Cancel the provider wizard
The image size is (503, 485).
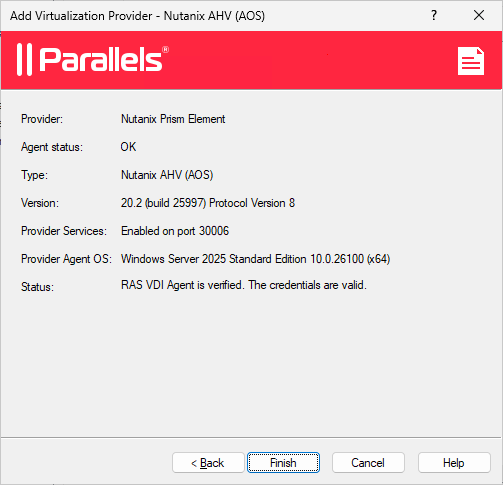tap(368, 463)
